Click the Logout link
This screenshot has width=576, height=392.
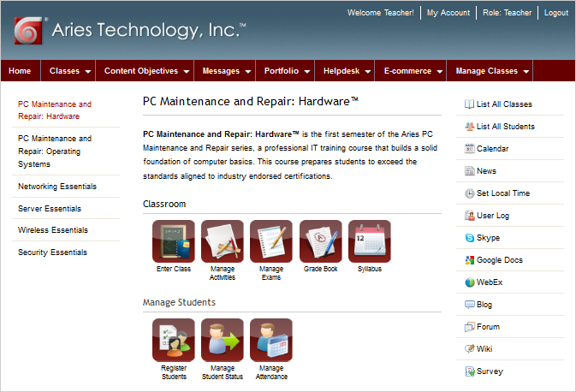click(555, 13)
